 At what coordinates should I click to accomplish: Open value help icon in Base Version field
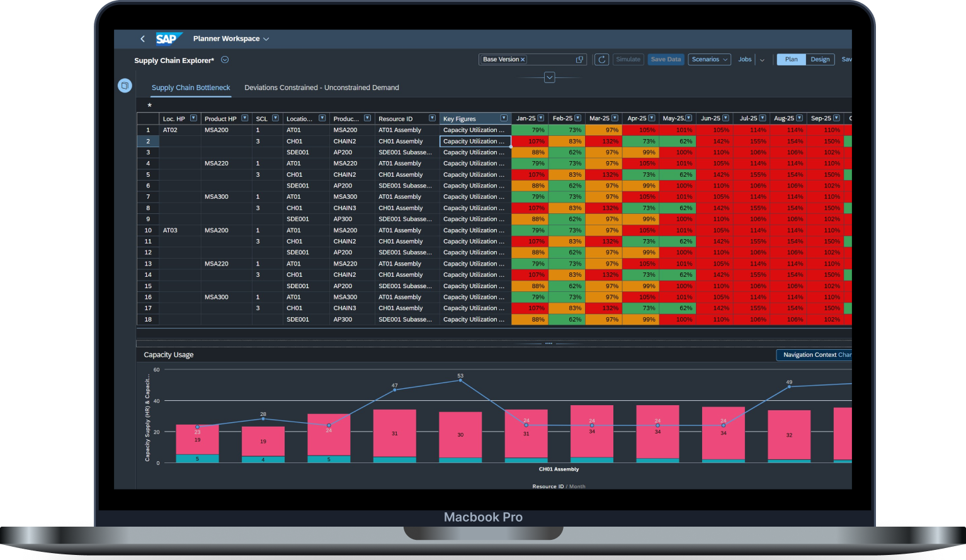(x=579, y=59)
